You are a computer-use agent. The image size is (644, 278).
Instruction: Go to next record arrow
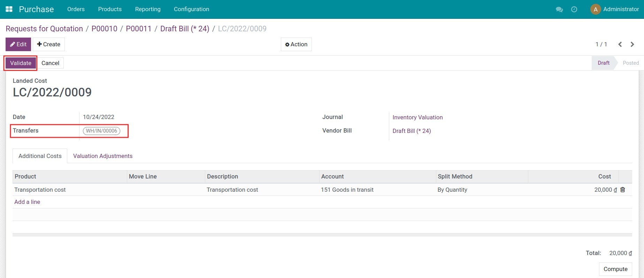pos(632,44)
